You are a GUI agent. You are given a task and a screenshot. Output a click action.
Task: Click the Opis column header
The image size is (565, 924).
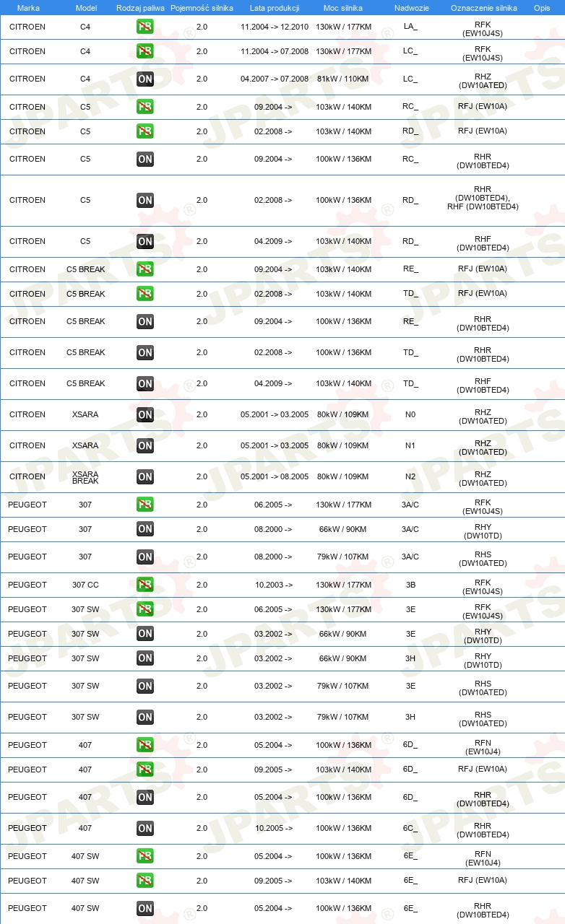tap(541, 8)
